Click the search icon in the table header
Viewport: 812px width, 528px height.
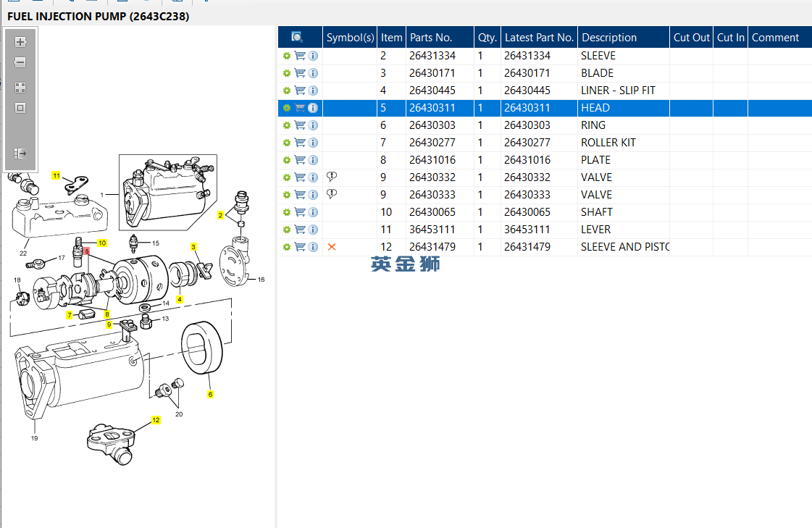(x=297, y=37)
